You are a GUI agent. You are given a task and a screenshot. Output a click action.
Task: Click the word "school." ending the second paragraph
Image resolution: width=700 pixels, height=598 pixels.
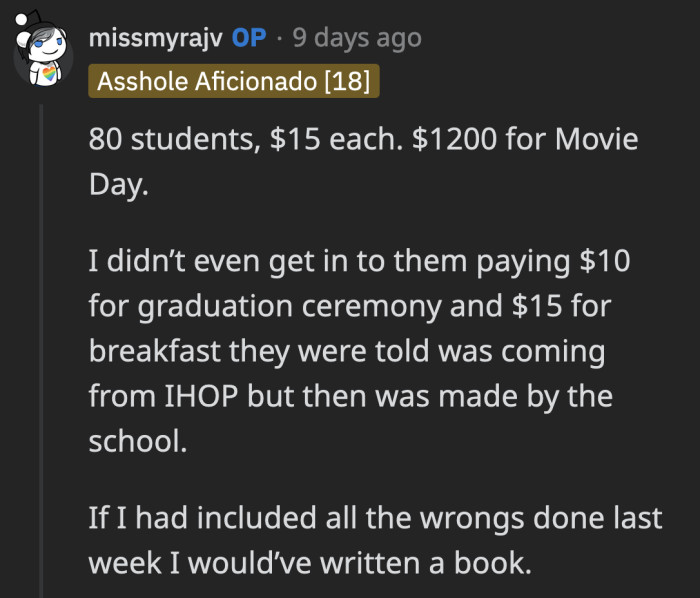coord(138,441)
